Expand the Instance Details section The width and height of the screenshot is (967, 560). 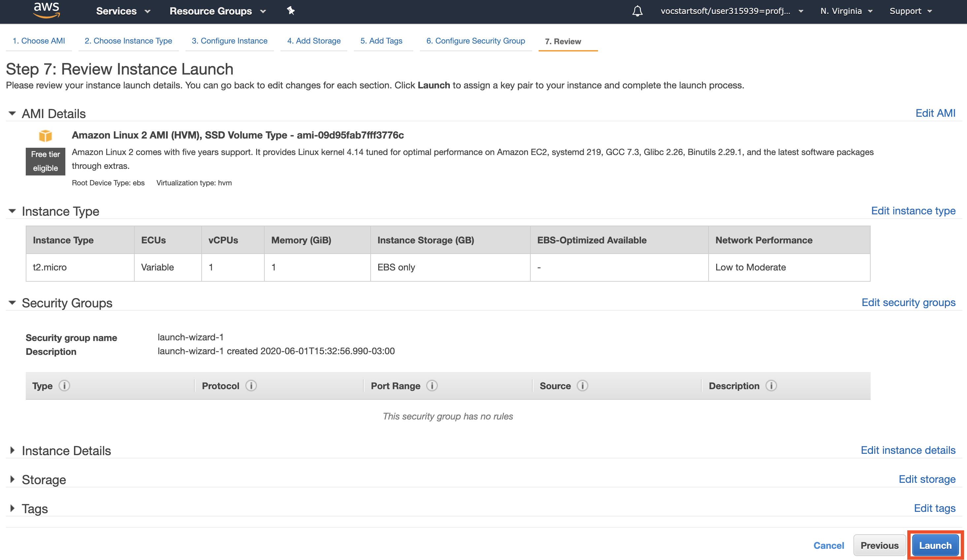pyautogui.click(x=12, y=450)
